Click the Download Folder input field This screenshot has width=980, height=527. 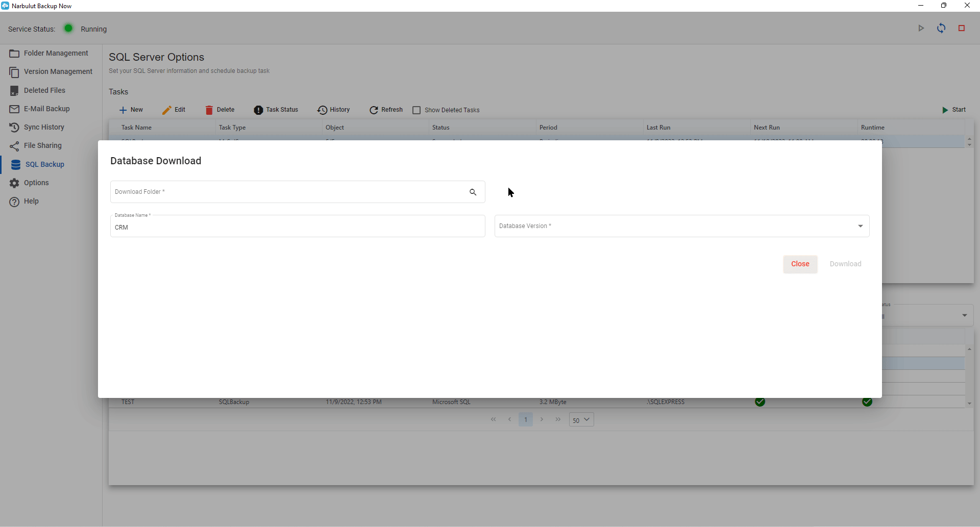coord(298,192)
